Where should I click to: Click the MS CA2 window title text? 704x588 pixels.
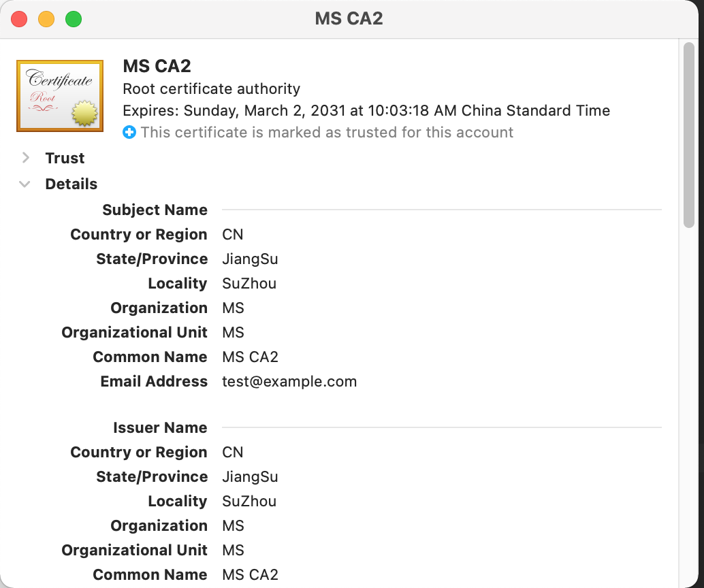349,18
